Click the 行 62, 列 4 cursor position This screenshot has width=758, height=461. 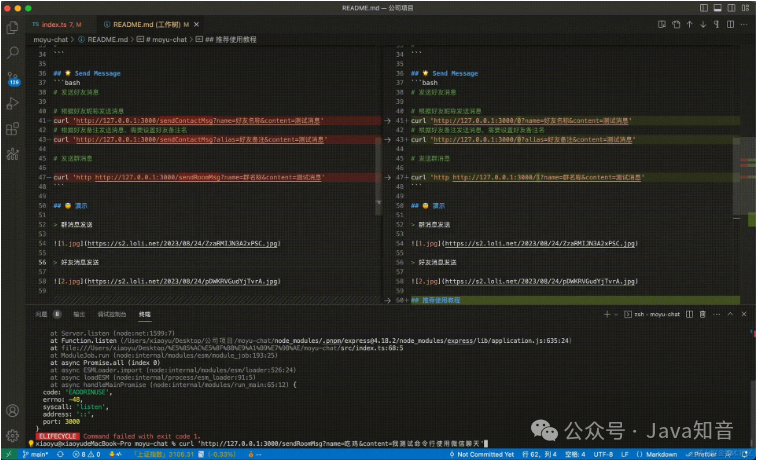click(x=539, y=455)
